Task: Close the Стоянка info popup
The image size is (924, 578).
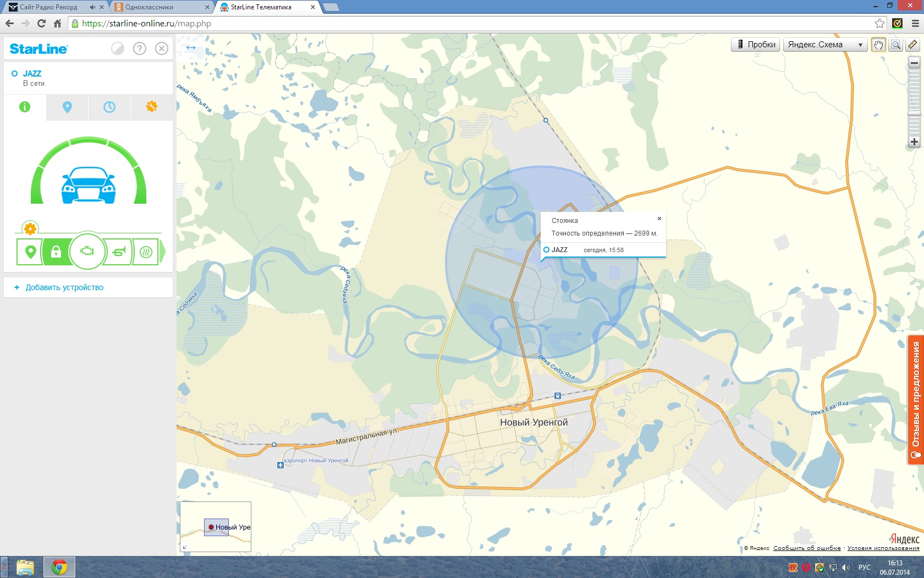Action: tap(659, 219)
